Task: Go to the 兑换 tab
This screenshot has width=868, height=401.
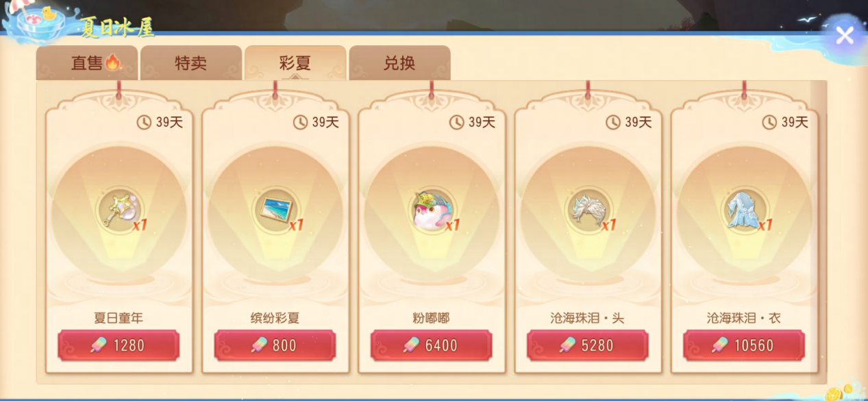Action: pyautogui.click(x=399, y=63)
